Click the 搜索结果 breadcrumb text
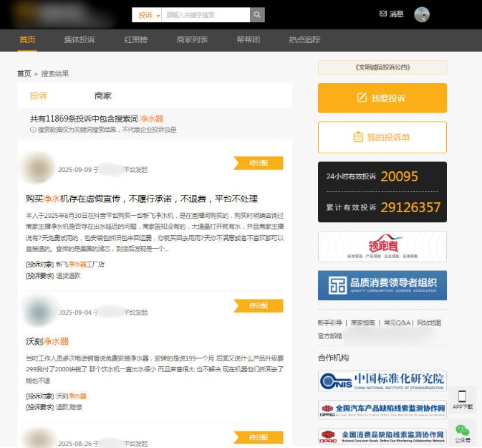Image resolution: width=482 pixels, height=448 pixels. click(x=55, y=74)
